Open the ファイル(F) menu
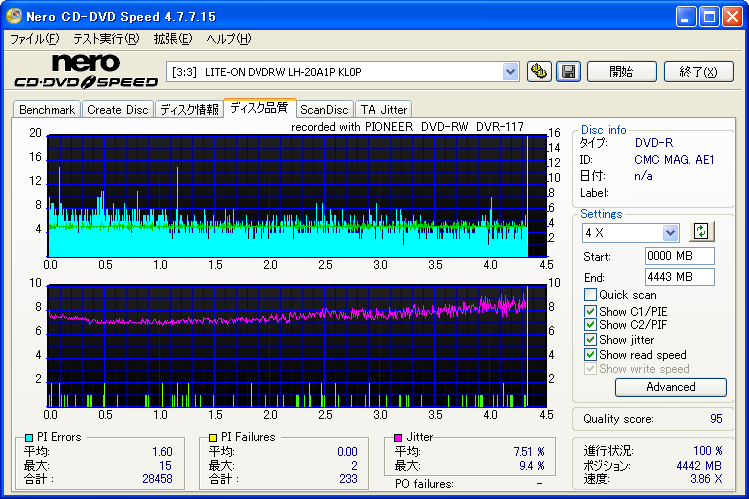This screenshot has width=749, height=499. (34, 39)
